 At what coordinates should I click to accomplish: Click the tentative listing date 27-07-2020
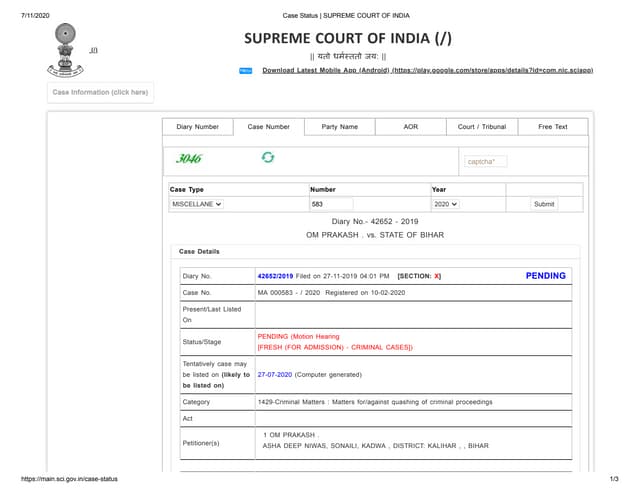pyautogui.click(x=274, y=374)
